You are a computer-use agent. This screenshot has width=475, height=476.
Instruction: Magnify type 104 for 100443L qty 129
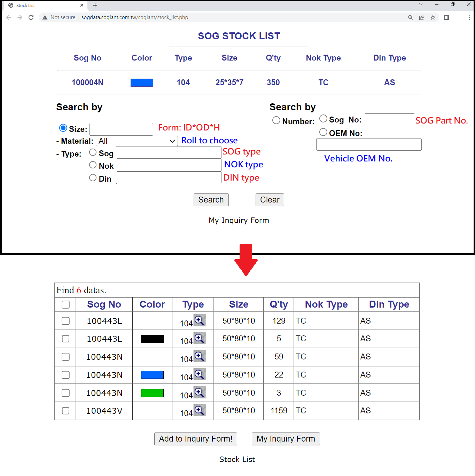200,320
